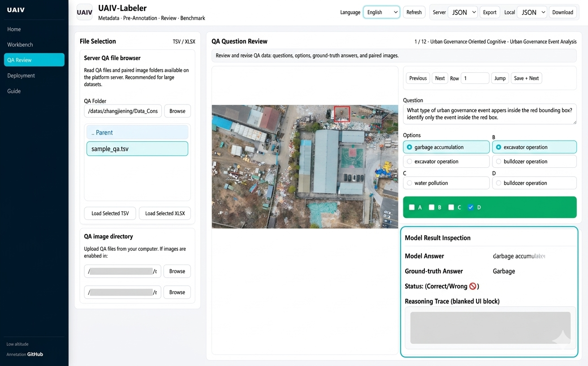Open the Guide section

(34, 91)
